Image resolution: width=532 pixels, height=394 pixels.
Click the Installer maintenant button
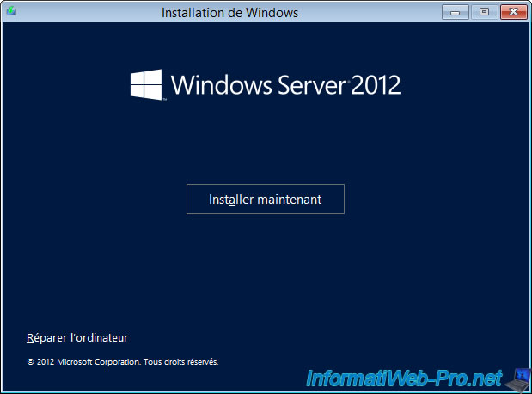pos(266,199)
